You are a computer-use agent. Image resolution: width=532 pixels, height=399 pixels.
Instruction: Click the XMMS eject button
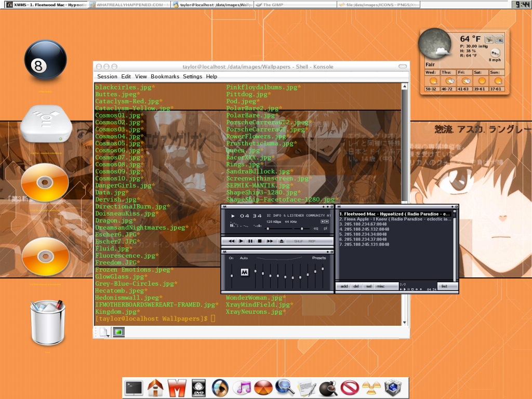click(x=281, y=241)
